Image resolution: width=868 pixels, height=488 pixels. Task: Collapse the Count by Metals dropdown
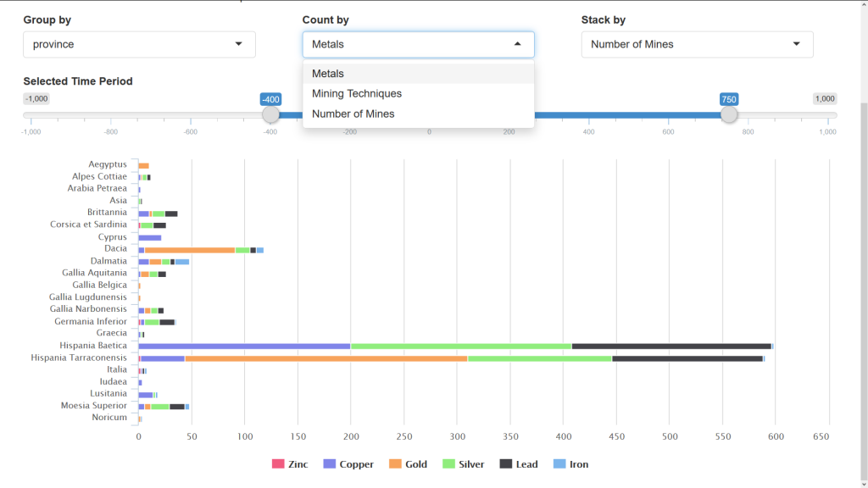pyautogui.click(x=418, y=44)
